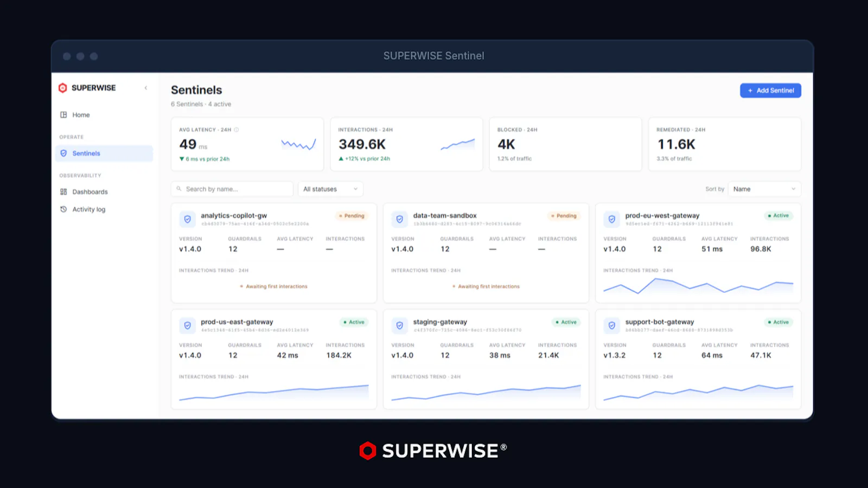Select the Sentinels sidebar item

point(104,153)
